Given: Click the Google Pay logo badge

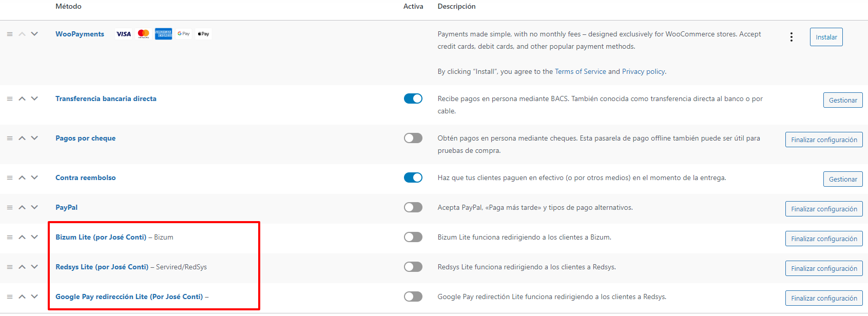Looking at the screenshot, I should coord(184,34).
